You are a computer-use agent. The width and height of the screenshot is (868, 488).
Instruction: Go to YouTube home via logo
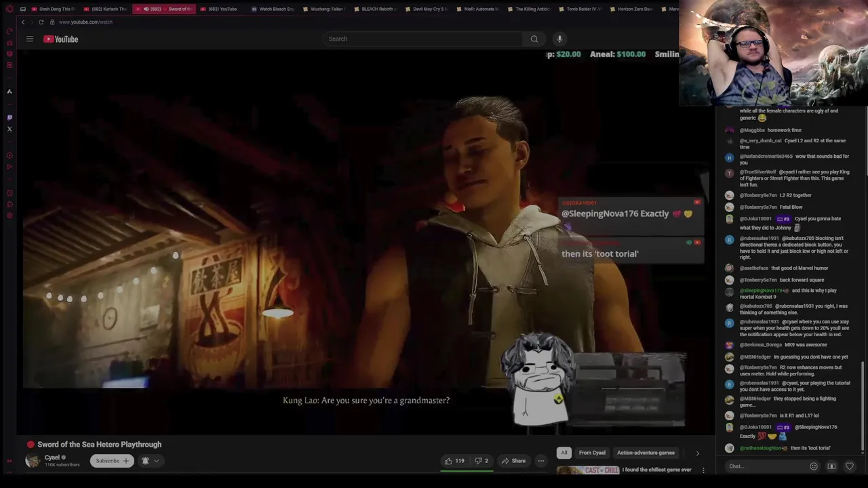61,39
